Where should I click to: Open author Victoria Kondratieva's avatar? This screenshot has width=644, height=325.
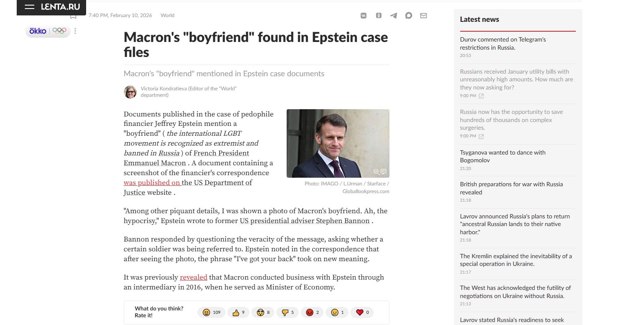tap(130, 92)
